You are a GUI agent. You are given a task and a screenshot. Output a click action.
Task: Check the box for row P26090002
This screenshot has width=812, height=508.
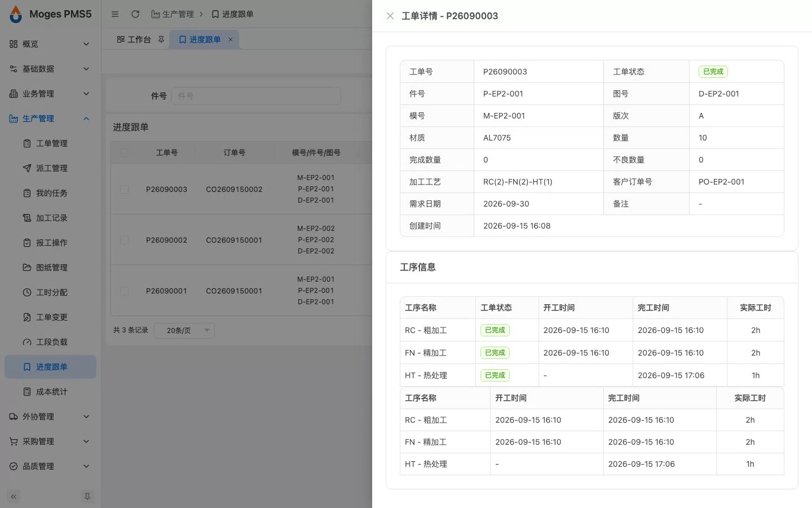click(x=125, y=240)
